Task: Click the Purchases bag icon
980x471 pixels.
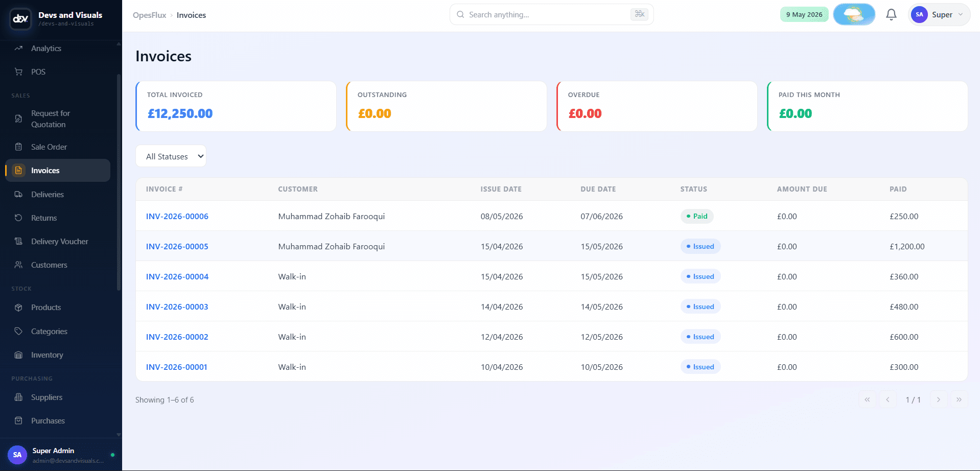Action: (18, 420)
